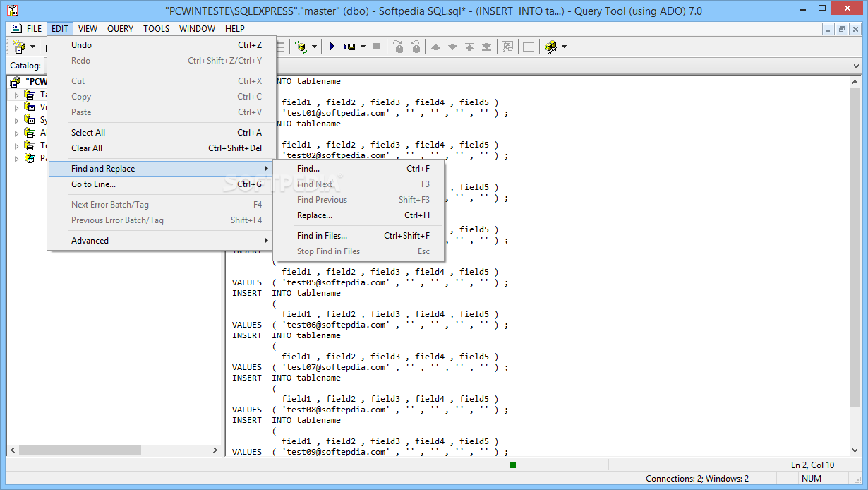Open dropdown of rightmost database icon
868x490 pixels.
[564, 47]
